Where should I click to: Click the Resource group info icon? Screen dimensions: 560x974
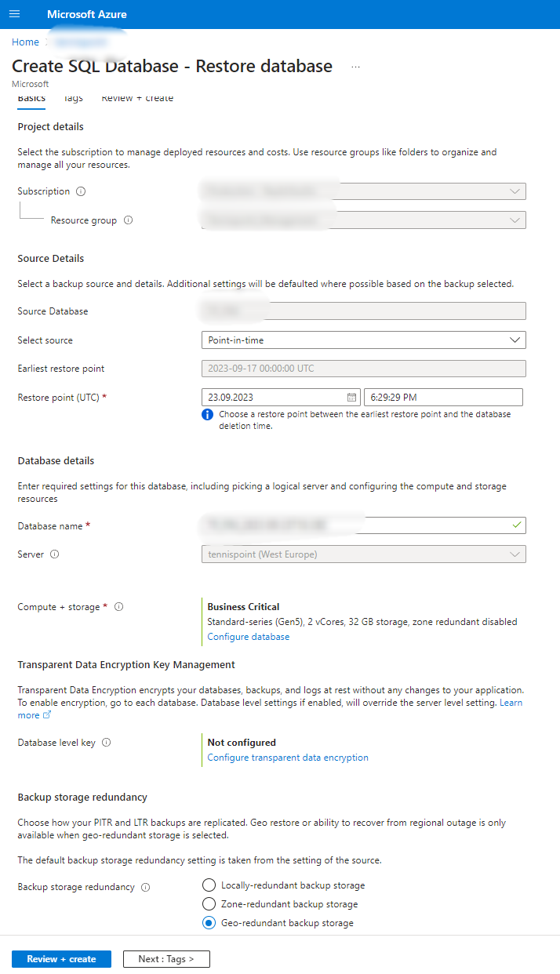tap(126, 220)
